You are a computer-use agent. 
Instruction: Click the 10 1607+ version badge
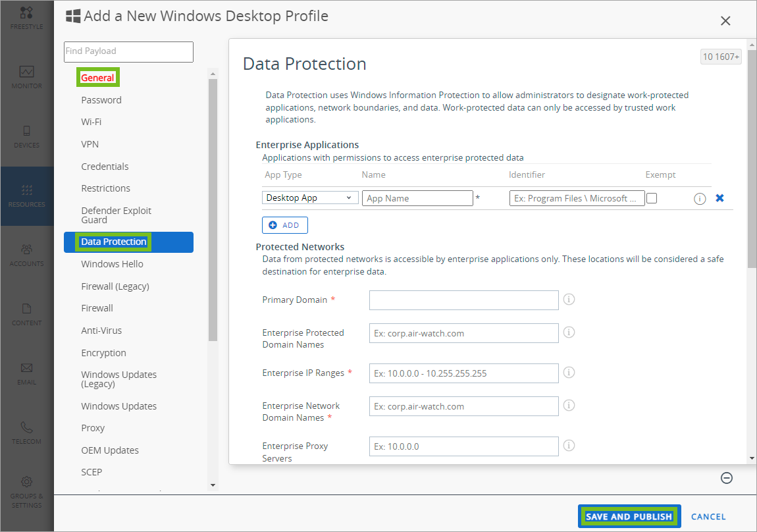pos(721,57)
